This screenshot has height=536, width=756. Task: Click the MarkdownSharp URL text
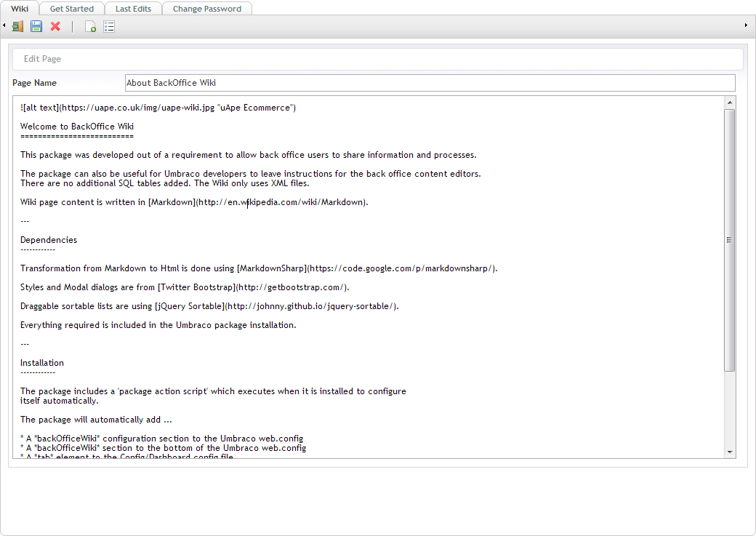point(401,268)
